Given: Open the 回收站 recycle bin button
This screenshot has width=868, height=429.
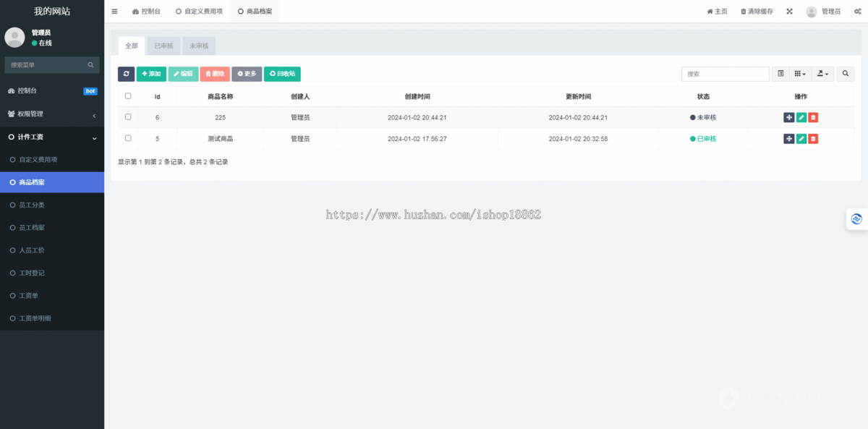Looking at the screenshot, I should coord(281,74).
